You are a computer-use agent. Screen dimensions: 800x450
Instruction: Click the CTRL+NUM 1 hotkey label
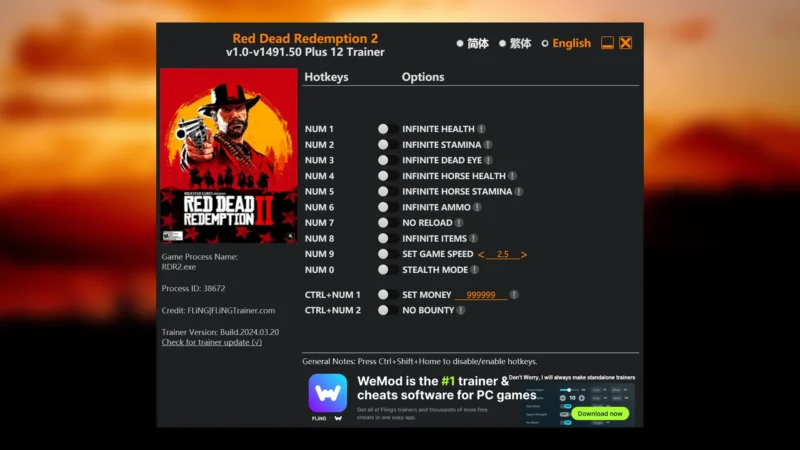(333, 295)
